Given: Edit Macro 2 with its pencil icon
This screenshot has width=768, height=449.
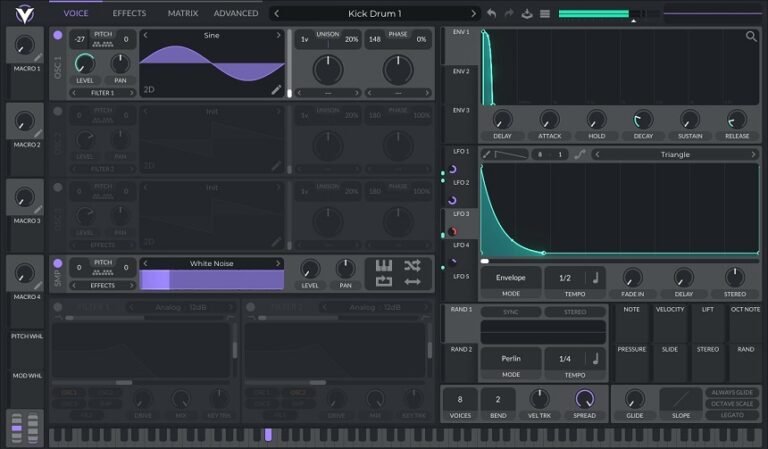Looking at the screenshot, I should 38,133.
